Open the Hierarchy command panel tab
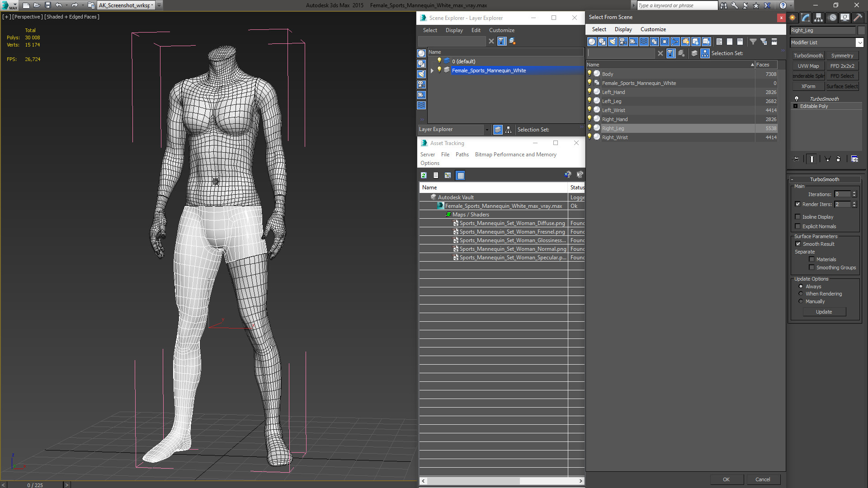 click(819, 18)
